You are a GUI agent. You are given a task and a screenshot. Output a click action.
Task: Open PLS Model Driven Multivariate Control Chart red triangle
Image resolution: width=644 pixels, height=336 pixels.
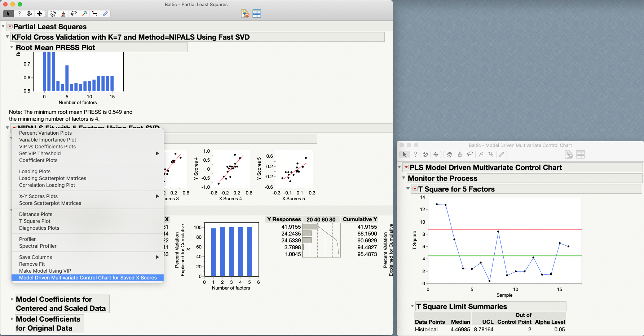tap(406, 167)
